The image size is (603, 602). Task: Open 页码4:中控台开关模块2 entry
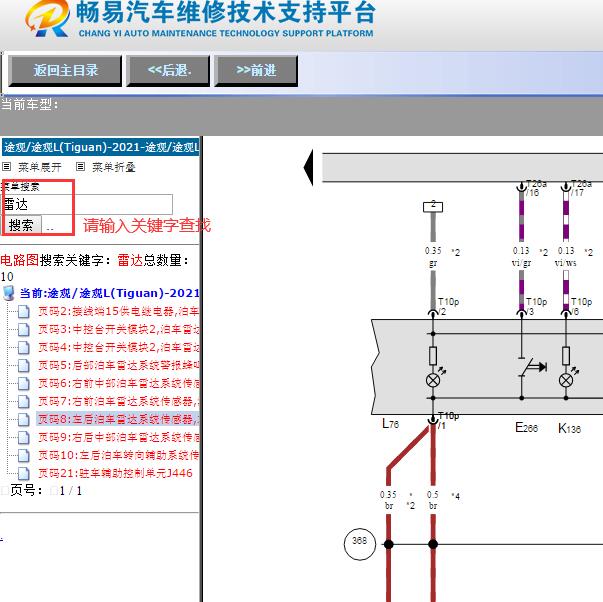click(118, 347)
